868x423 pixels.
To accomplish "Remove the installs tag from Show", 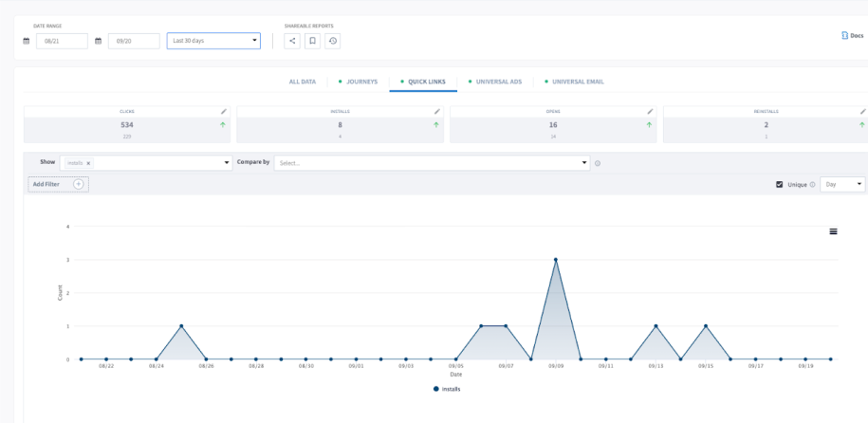I will [88, 163].
